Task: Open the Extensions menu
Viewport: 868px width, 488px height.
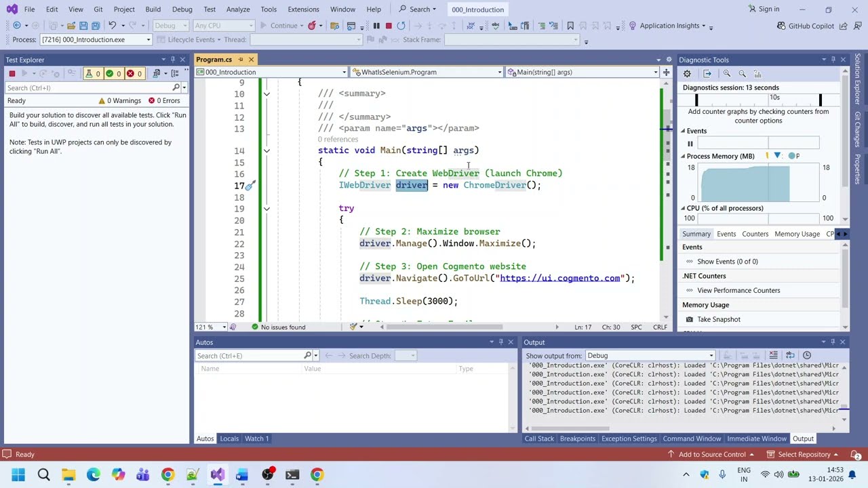Action: tap(303, 9)
